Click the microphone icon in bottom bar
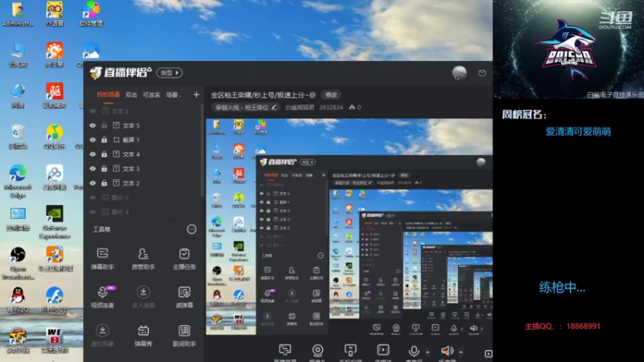 (x=414, y=351)
